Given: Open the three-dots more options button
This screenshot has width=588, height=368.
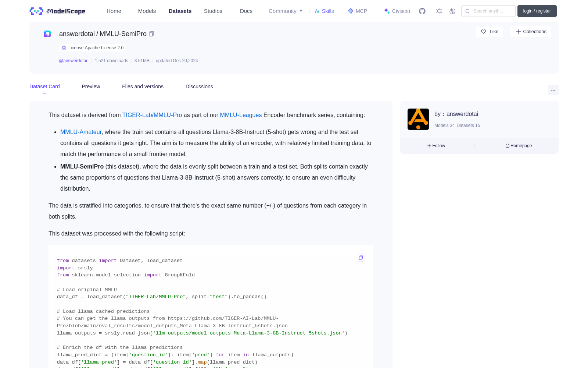Looking at the screenshot, I should [x=553, y=90].
